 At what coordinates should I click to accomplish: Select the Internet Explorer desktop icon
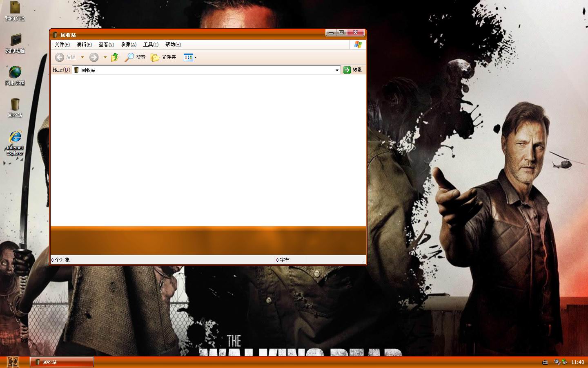pyautogui.click(x=15, y=143)
